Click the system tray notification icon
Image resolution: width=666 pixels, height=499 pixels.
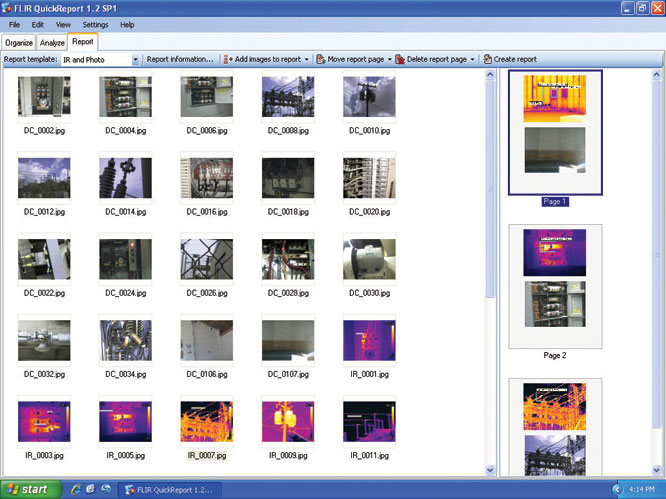(x=617, y=489)
